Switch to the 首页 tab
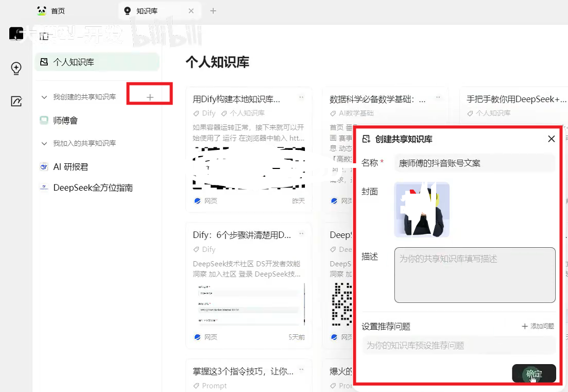Viewport: 568px width, 392px height. pyautogui.click(x=51, y=11)
